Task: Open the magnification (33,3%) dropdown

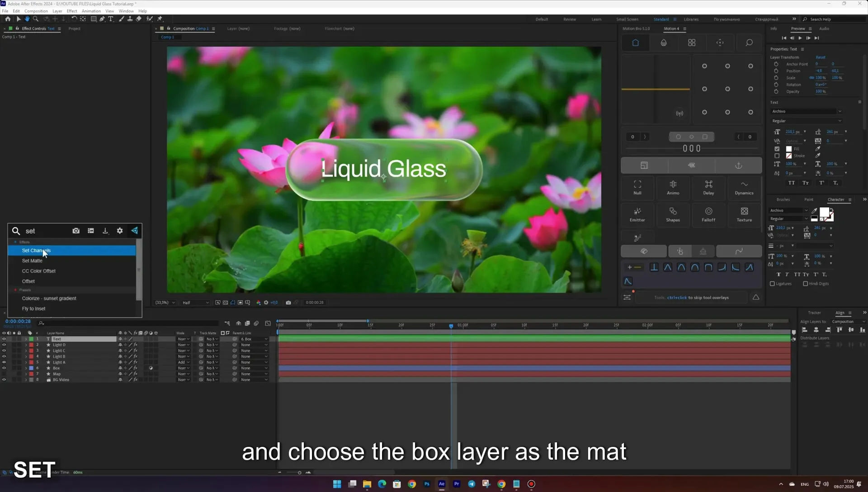Action: tap(165, 303)
